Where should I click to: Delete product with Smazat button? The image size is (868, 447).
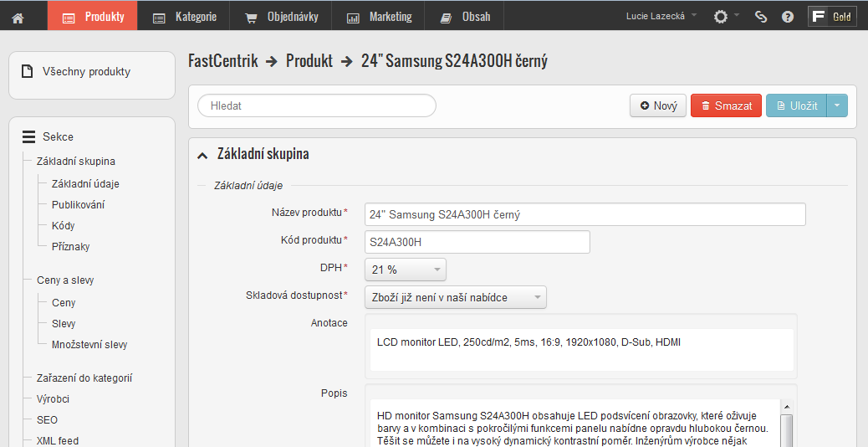coord(727,105)
